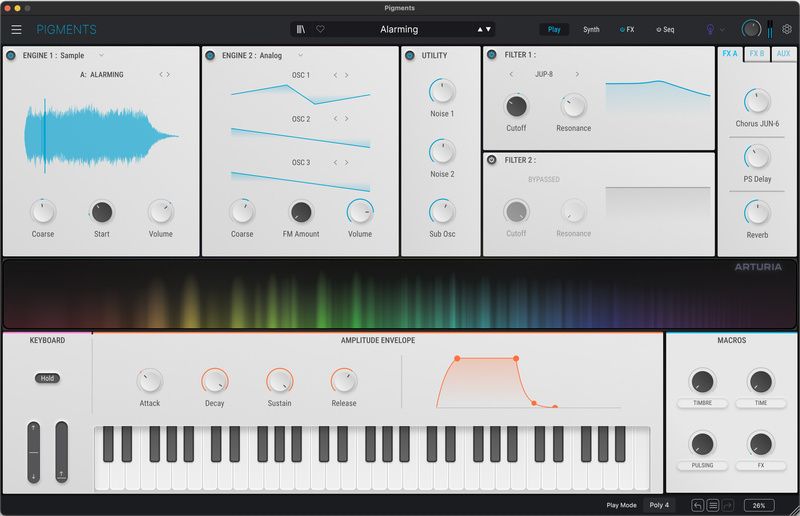Click PS Delay knob
The width and height of the screenshot is (800, 516).
(757, 157)
